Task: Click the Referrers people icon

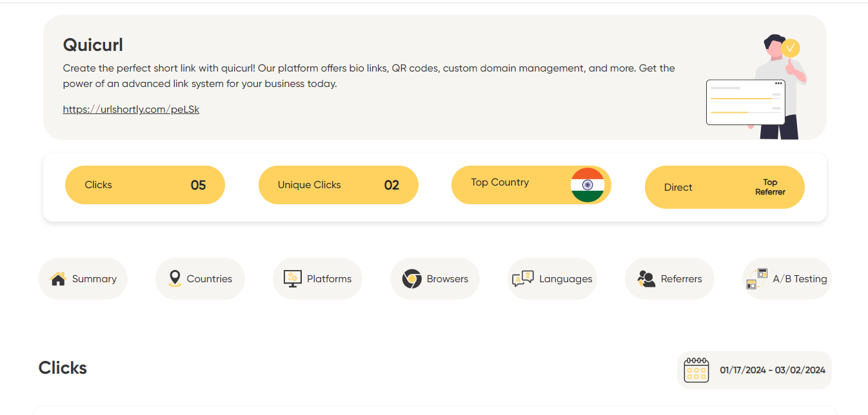Action: (x=646, y=278)
